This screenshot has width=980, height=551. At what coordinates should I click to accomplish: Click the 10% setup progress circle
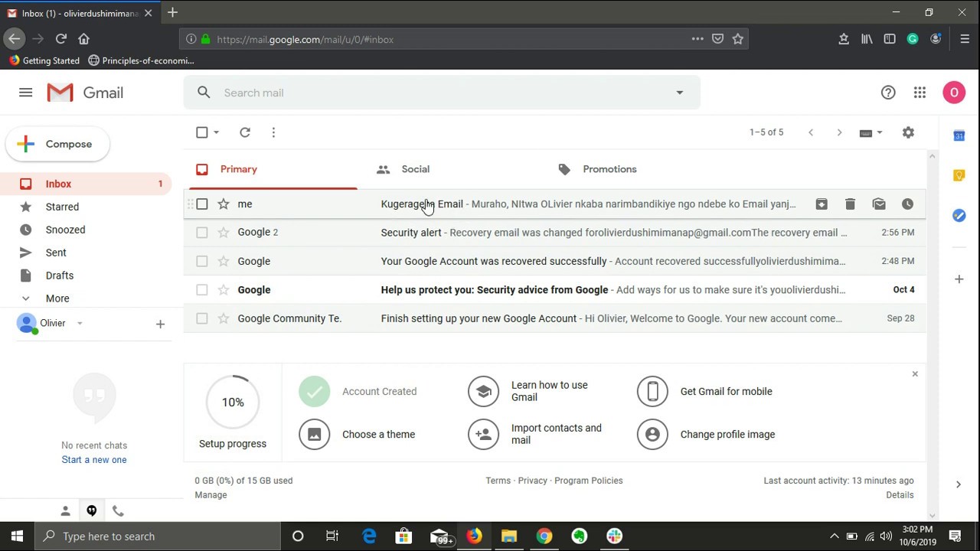coord(233,403)
